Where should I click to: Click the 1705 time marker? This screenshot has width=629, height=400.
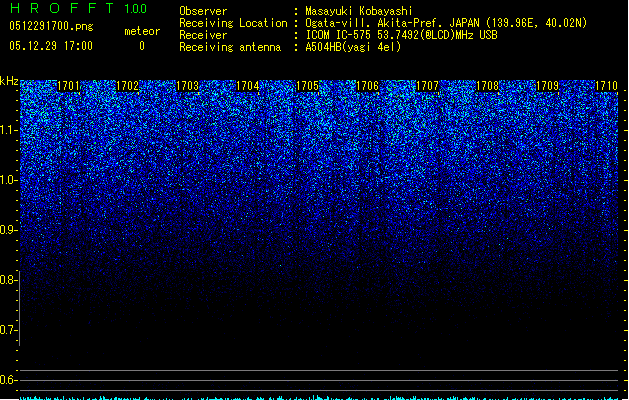[307, 86]
